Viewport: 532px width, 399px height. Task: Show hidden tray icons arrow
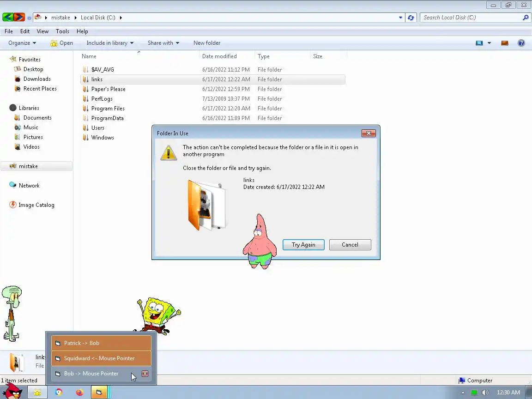click(x=463, y=393)
